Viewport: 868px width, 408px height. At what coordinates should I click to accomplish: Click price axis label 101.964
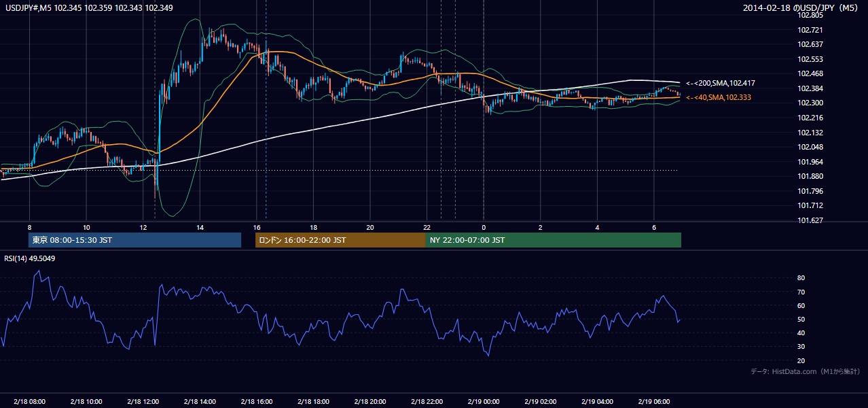point(810,162)
